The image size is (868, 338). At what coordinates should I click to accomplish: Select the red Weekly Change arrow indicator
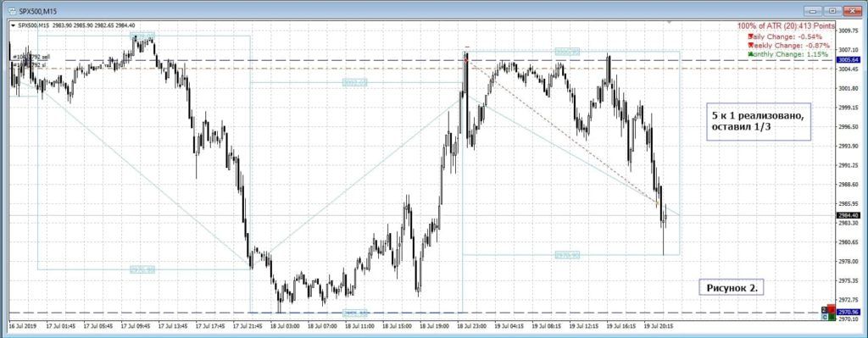pos(750,46)
